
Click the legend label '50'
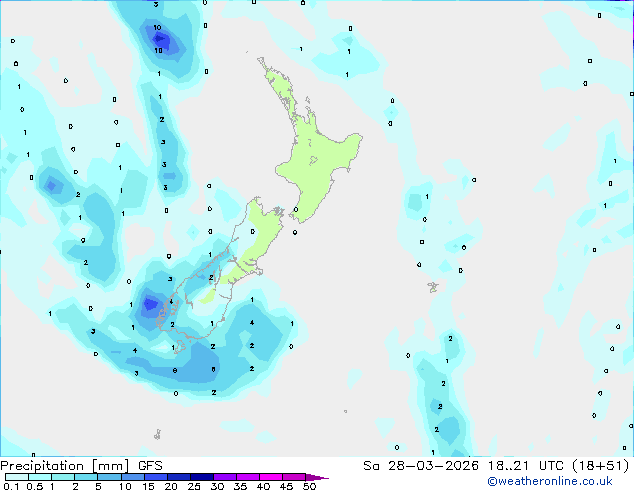309,486
